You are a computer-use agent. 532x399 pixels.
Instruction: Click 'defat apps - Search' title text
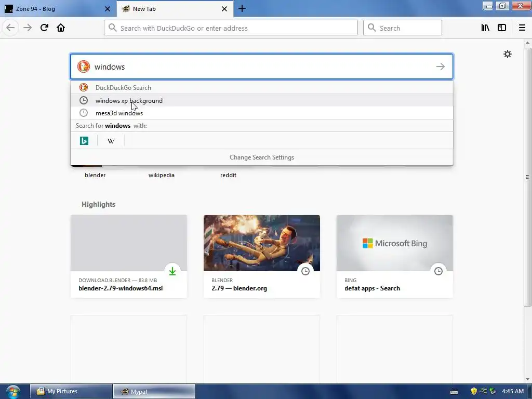[372, 288]
